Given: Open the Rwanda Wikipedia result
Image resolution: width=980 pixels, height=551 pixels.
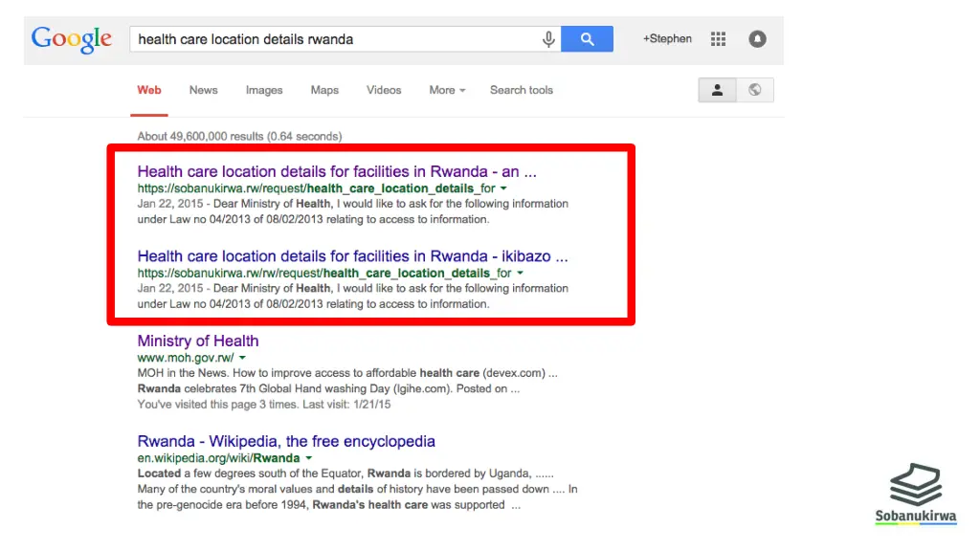Looking at the screenshot, I should click(286, 441).
